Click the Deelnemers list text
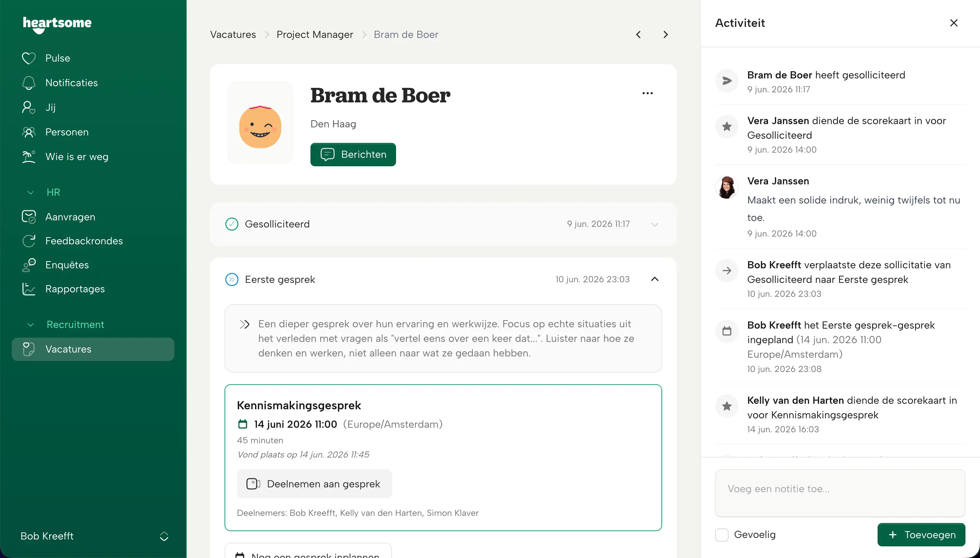Viewport: 980px width, 558px height. [x=357, y=513]
